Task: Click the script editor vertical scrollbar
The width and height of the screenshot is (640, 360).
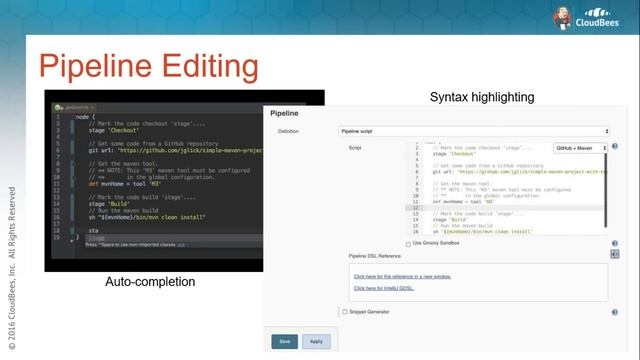Action: (605, 190)
